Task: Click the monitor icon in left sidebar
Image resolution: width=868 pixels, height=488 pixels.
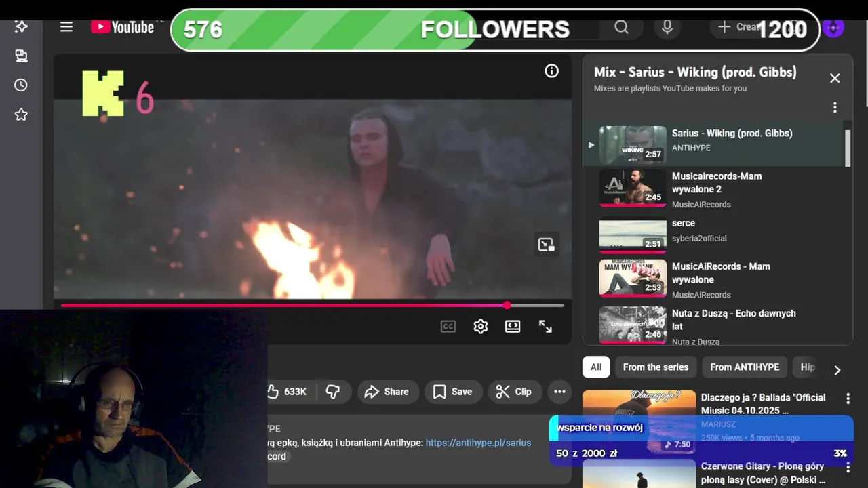Action: pyautogui.click(x=21, y=56)
